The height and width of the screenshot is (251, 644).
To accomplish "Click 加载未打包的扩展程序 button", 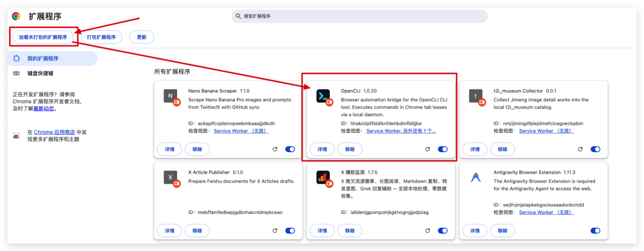I will pos(43,37).
